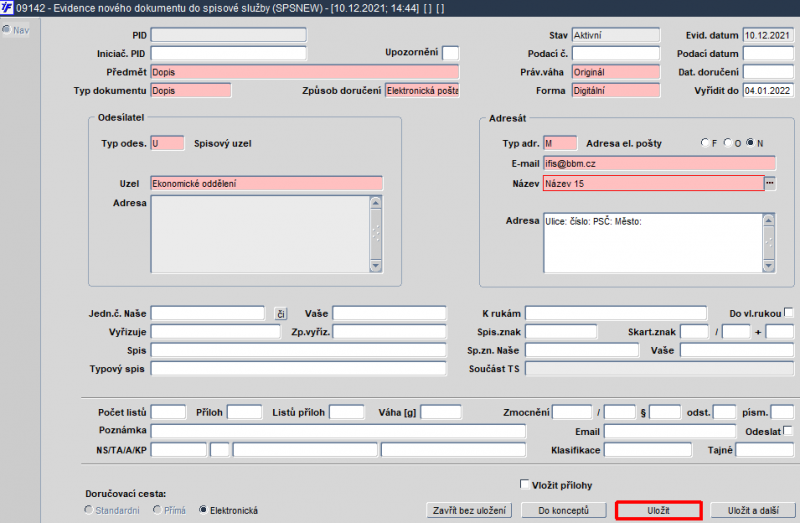Select Přímá delivery route
The width and height of the screenshot is (800, 523).
tap(157, 510)
